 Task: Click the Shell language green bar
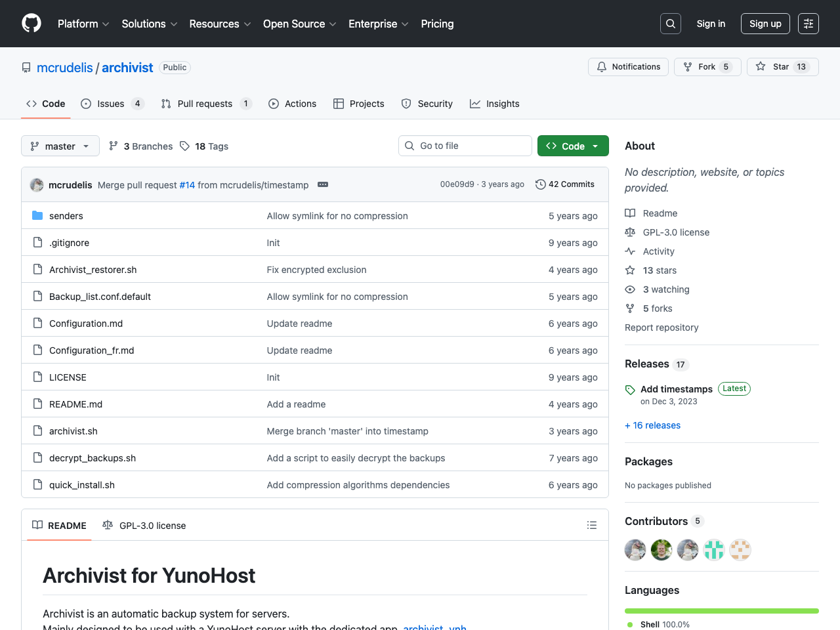click(x=722, y=611)
